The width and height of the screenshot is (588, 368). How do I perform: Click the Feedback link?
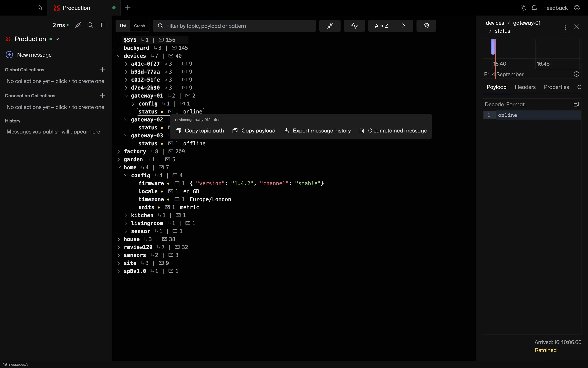click(555, 8)
